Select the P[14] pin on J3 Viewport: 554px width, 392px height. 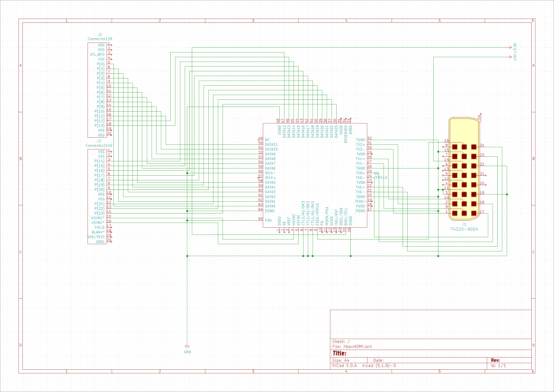click(x=99, y=161)
